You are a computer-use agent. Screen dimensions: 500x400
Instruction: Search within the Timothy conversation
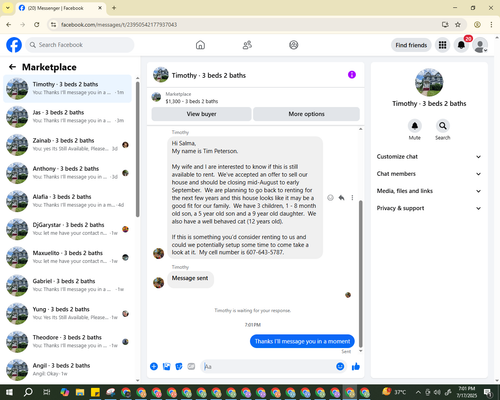tap(443, 126)
